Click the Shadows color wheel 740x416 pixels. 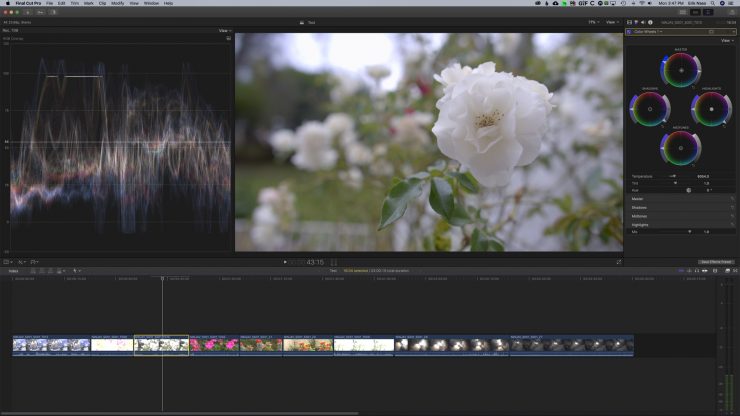tap(649, 108)
